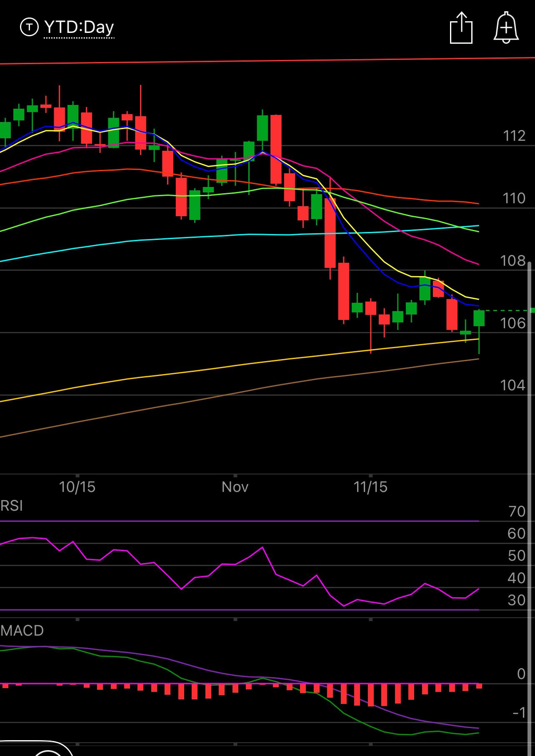Viewport: 535px width, 756px height.
Task: Tap the circled T timeframe icon
Action: tap(29, 27)
